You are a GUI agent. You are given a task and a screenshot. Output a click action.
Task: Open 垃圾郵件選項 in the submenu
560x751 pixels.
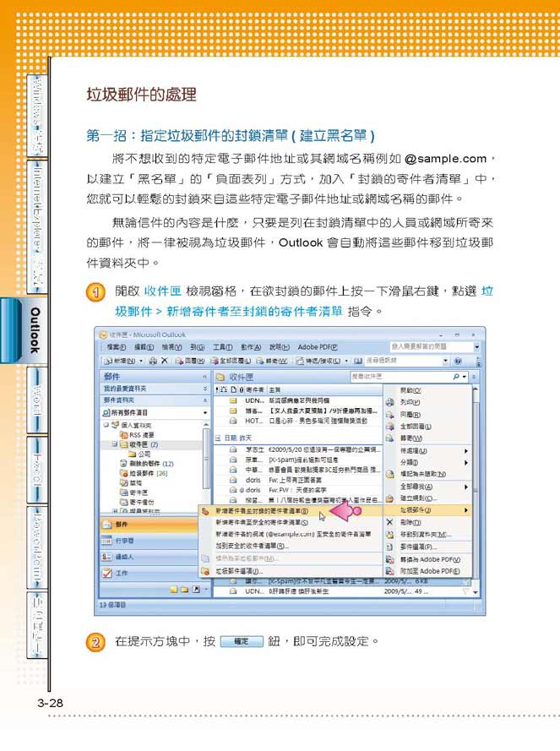click(291, 571)
